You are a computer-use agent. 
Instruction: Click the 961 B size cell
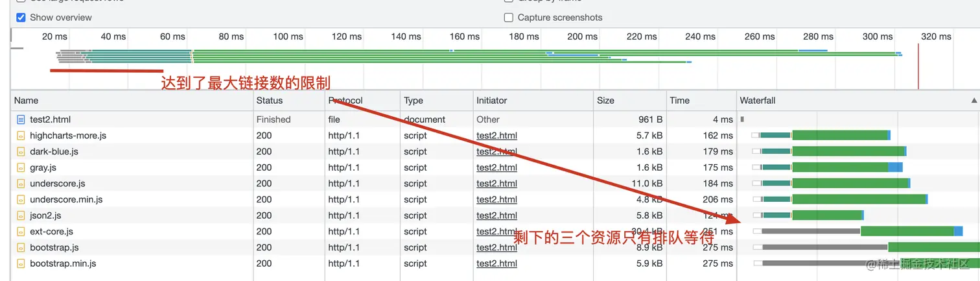(650, 119)
